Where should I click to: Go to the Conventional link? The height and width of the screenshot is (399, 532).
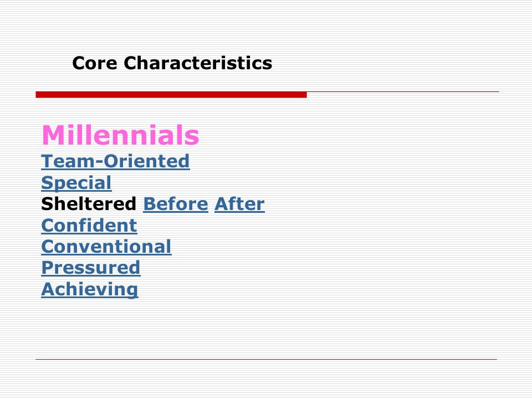point(106,247)
